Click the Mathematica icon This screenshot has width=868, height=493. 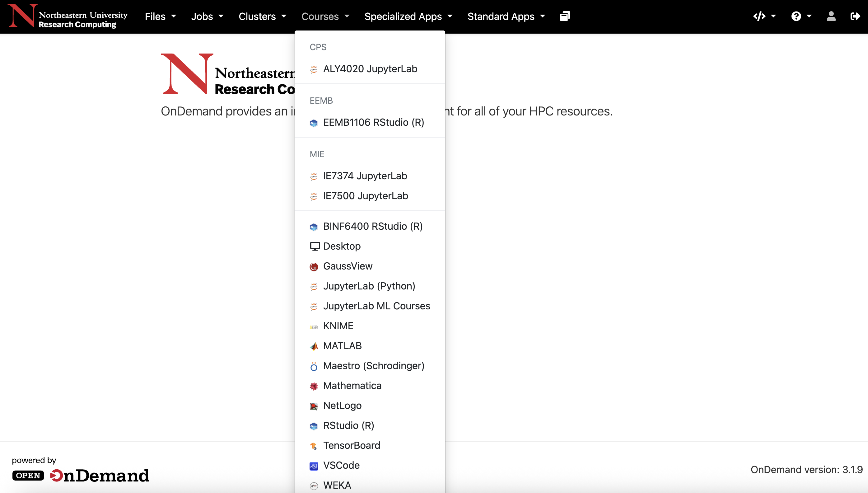tap(314, 386)
